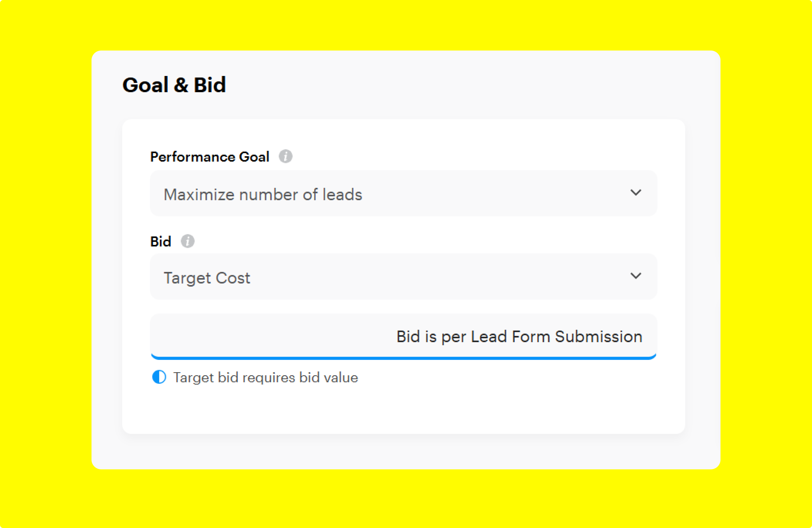Open the Performance Goal dropdown

403,193
